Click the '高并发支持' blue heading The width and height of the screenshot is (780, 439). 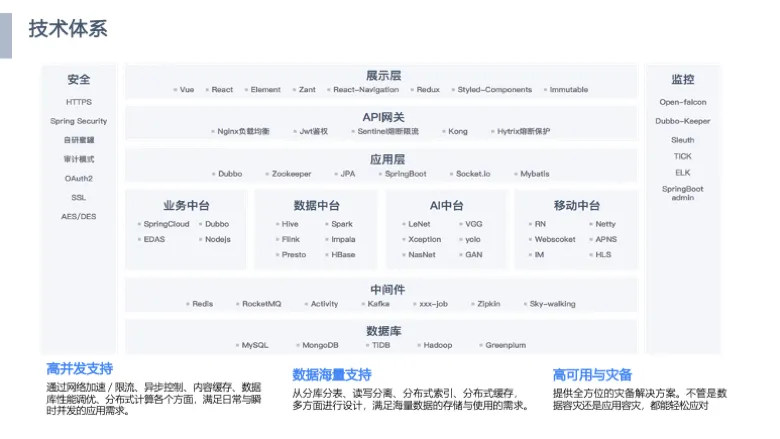click(x=80, y=369)
